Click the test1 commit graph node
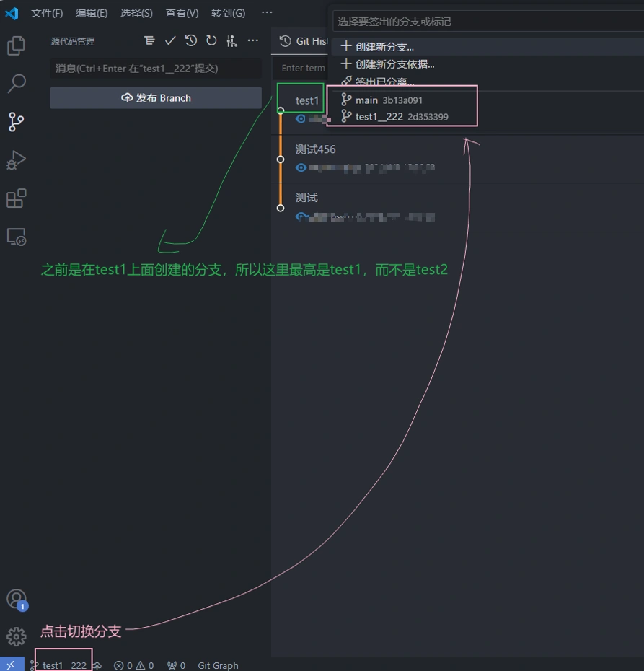 [x=281, y=110]
